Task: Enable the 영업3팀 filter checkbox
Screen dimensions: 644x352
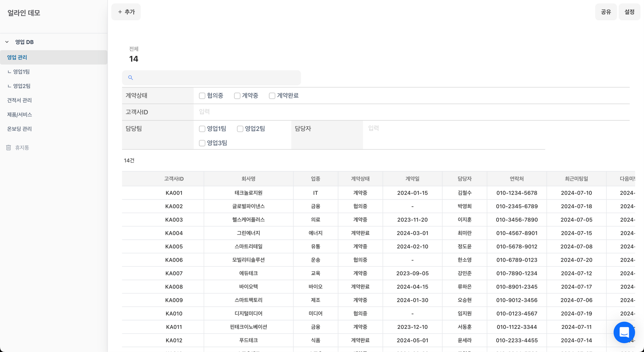Action: pos(202,143)
